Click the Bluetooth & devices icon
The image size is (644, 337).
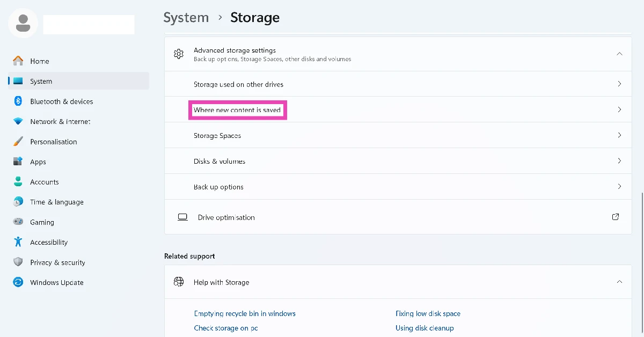point(18,101)
